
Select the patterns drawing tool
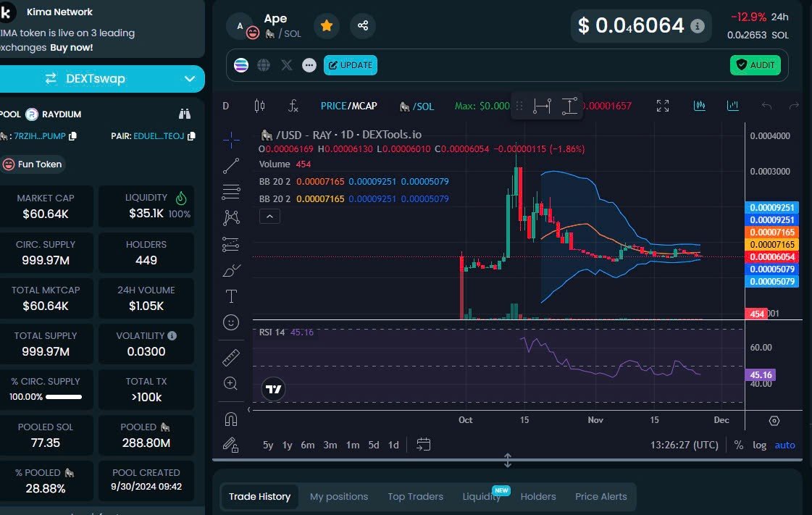pyautogui.click(x=231, y=217)
